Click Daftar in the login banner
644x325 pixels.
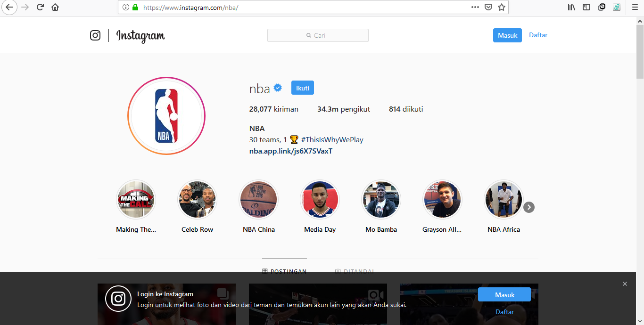[x=504, y=312]
